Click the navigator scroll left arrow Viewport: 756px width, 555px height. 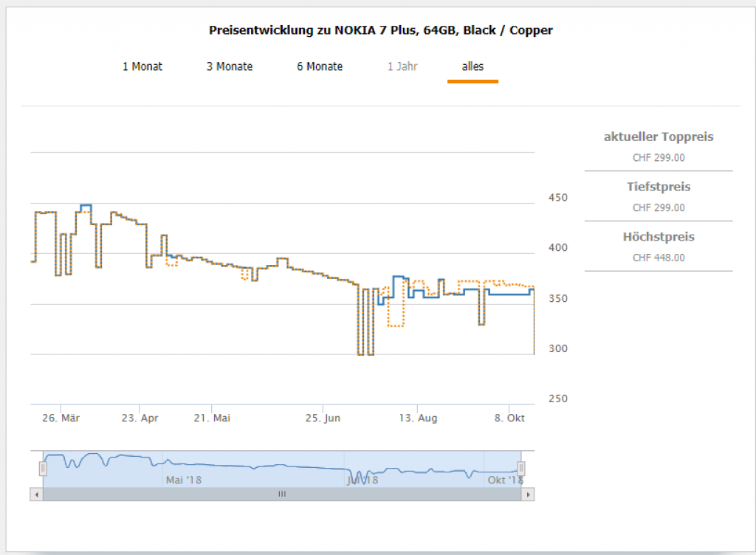[36, 494]
